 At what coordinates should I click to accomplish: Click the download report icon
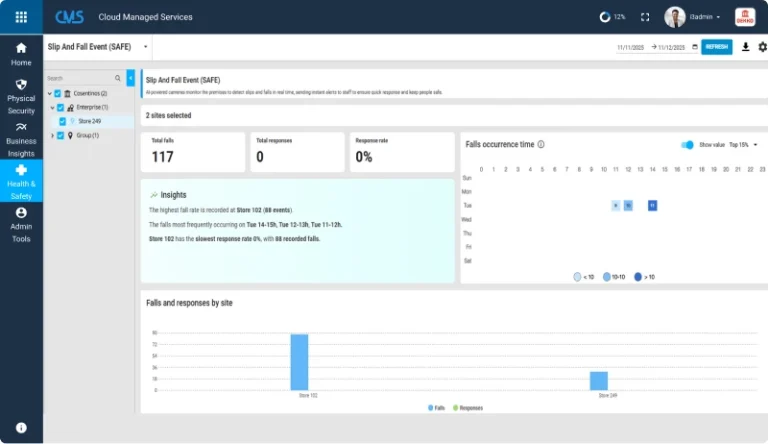[745, 47]
